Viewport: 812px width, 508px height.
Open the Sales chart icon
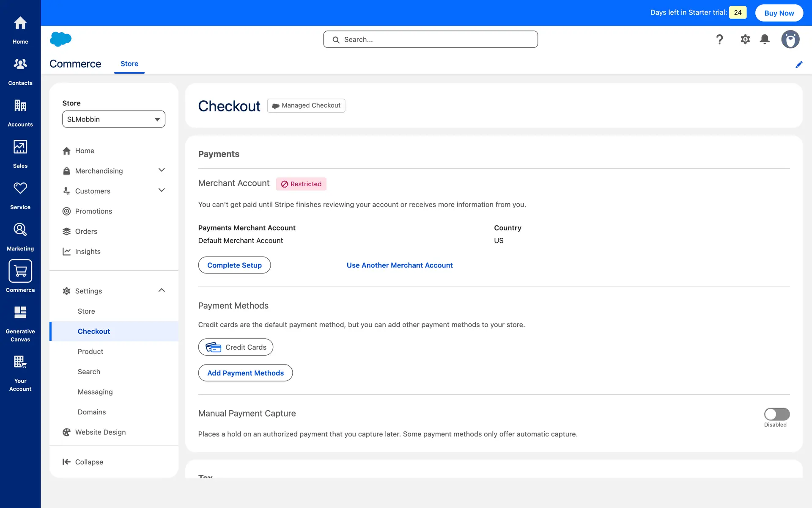tap(20, 147)
